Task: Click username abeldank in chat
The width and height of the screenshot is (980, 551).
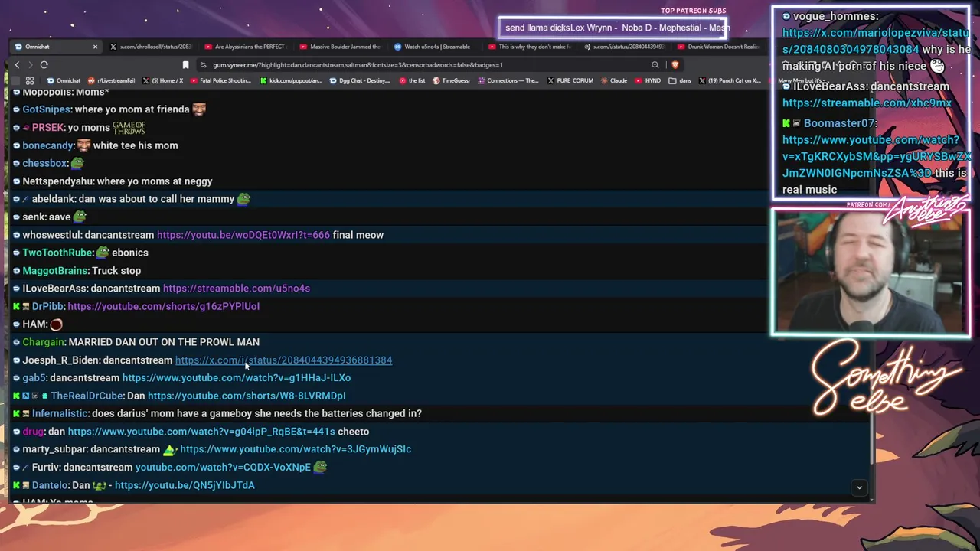Action: pos(54,199)
